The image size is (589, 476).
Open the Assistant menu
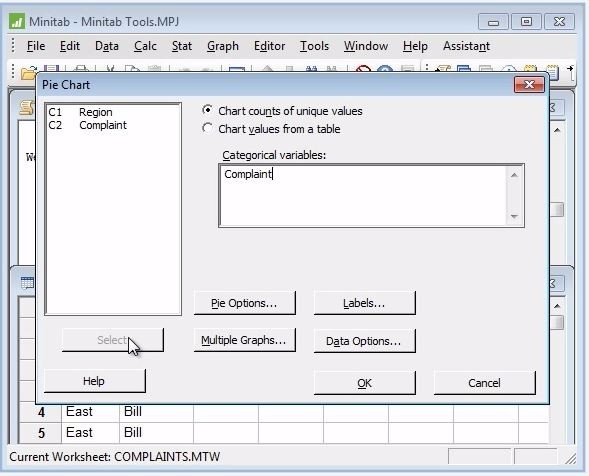tap(466, 46)
